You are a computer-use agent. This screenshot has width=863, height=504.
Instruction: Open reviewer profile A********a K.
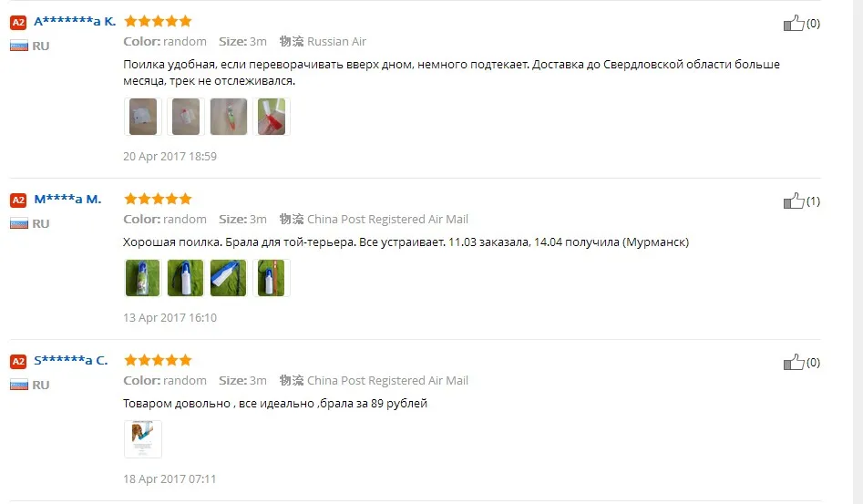coord(75,22)
